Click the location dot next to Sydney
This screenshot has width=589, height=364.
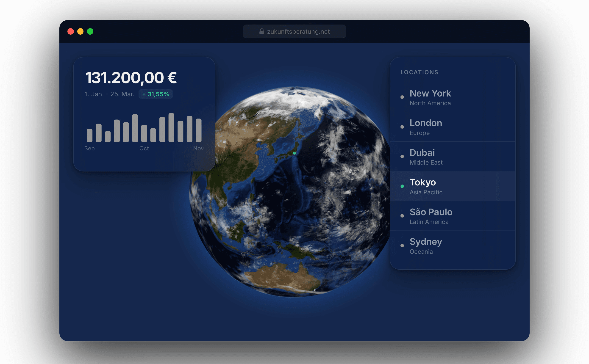pyautogui.click(x=402, y=245)
